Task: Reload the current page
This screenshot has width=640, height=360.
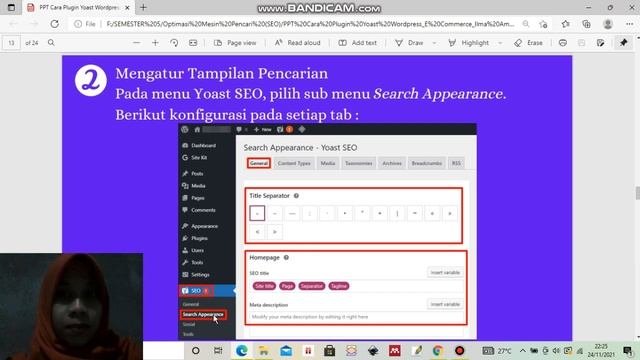Action: click(x=54, y=24)
